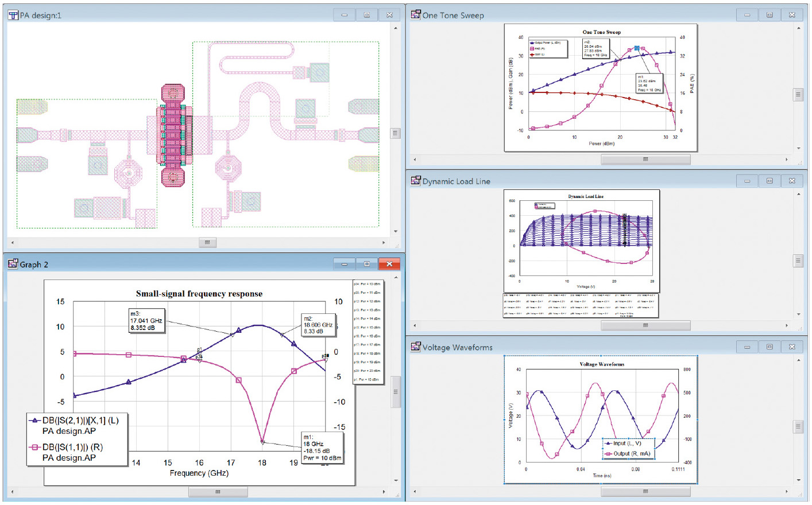The image size is (812, 505).
Task: Click the 'Time (ns)' axis label
Action: [602, 475]
